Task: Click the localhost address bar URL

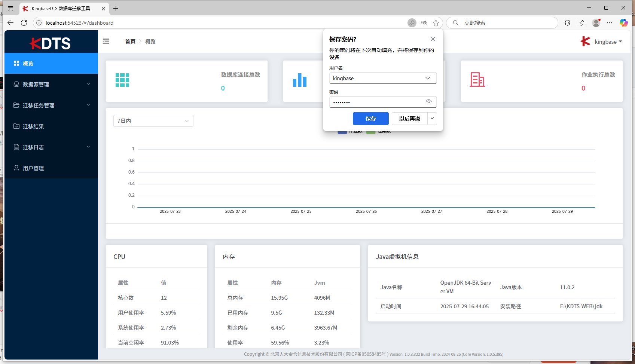Action: click(x=79, y=23)
